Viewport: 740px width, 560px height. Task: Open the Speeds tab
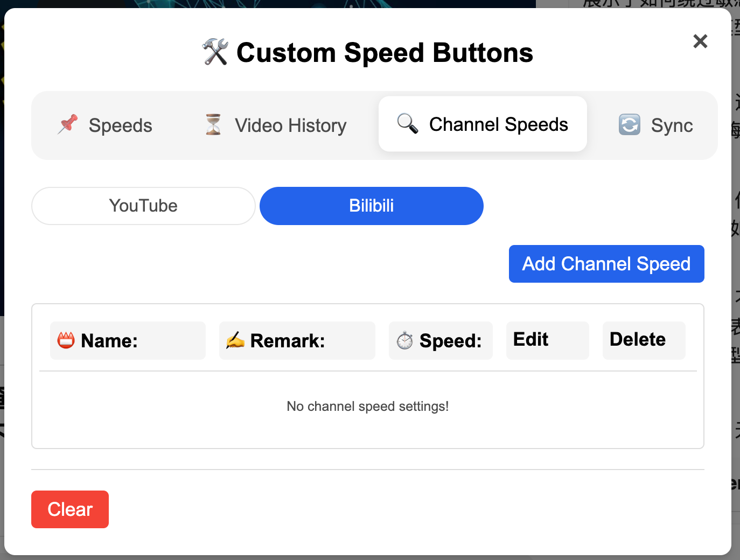point(106,125)
